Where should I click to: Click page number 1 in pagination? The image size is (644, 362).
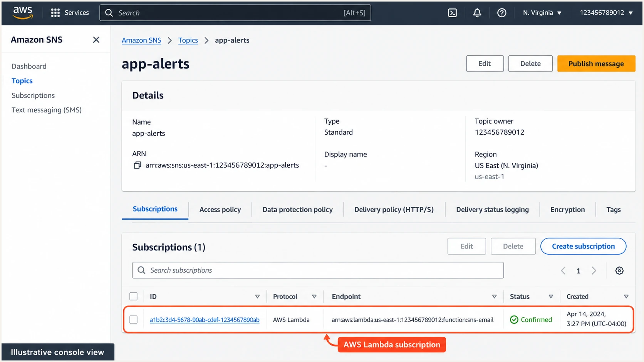click(578, 271)
